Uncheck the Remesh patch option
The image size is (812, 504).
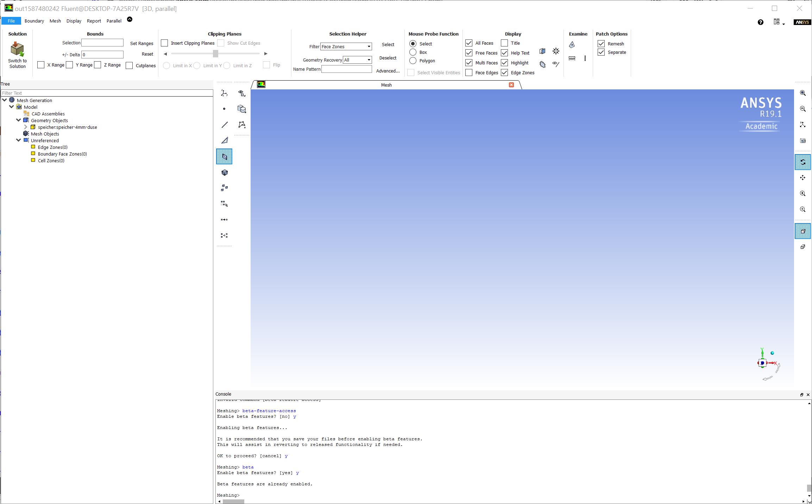[601, 44]
